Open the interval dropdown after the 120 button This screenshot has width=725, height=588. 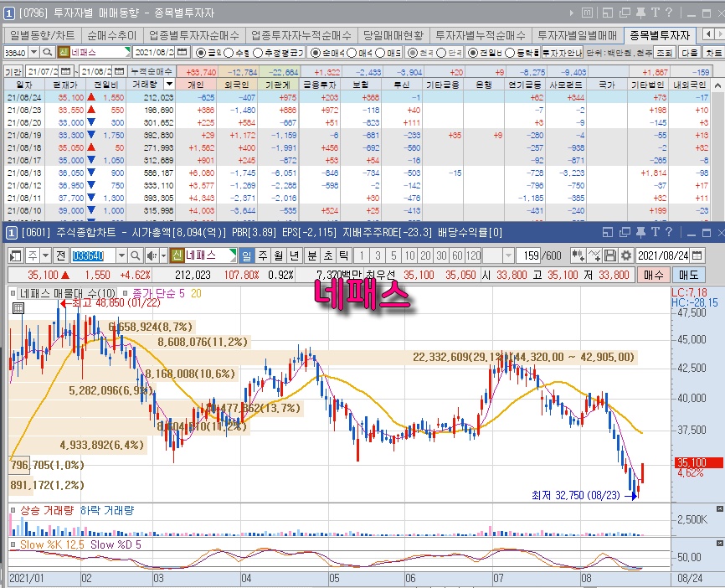click(x=508, y=255)
